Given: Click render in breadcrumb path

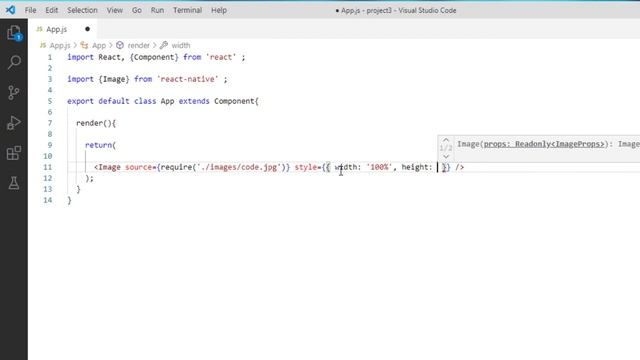Looking at the screenshot, I should (138, 45).
